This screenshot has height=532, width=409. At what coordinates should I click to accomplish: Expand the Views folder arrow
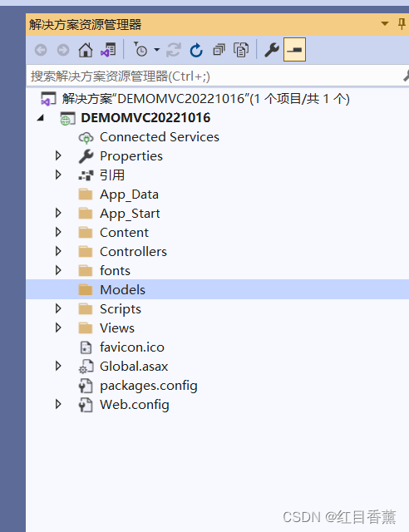[58, 328]
